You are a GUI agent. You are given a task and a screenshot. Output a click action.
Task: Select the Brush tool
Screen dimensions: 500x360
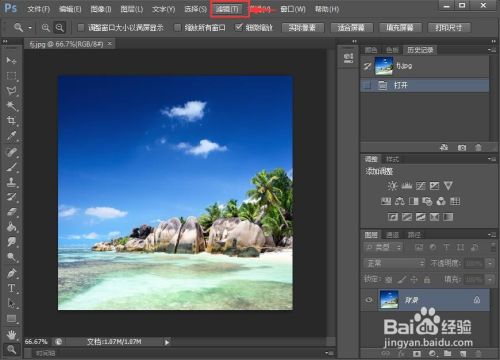pos(11,167)
